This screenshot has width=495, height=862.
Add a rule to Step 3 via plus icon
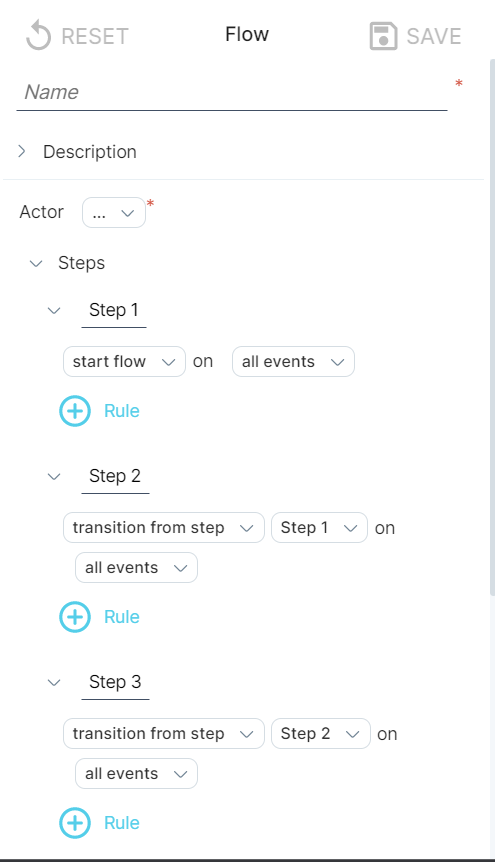(x=75, y=823)
